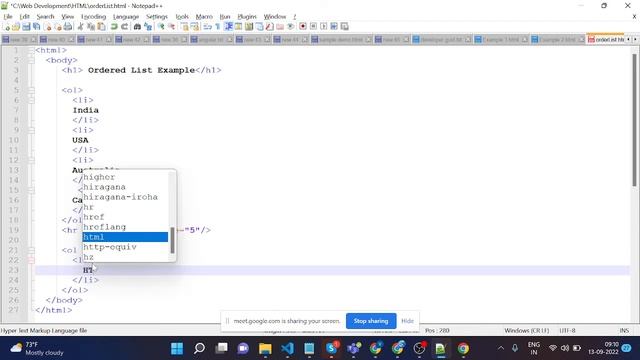640x360 pixels.
Task: Collapse the li fold marker on line 9
Action: 31,130
